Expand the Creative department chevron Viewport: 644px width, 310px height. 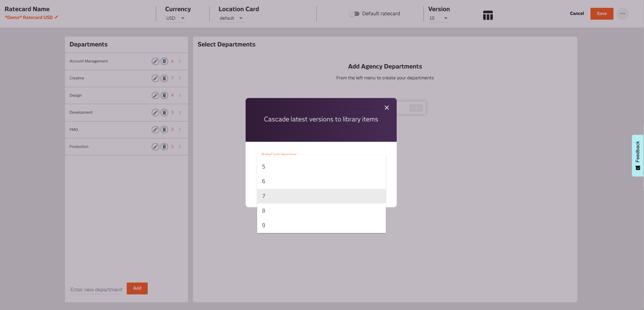[180, 78]
